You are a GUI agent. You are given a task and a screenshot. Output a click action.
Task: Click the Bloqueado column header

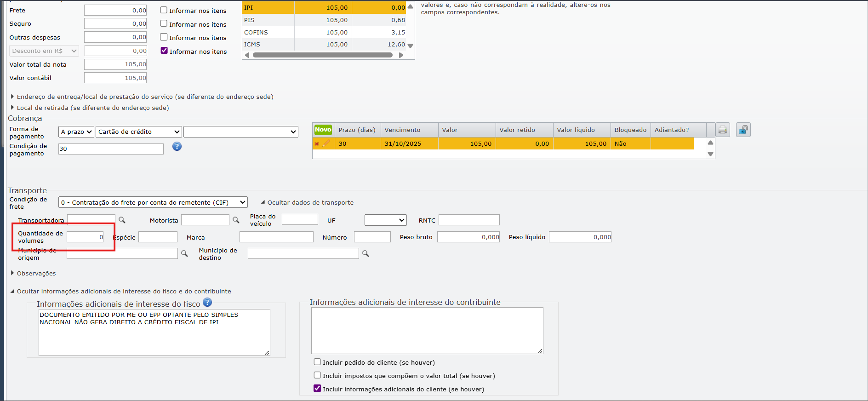(631, 130)
